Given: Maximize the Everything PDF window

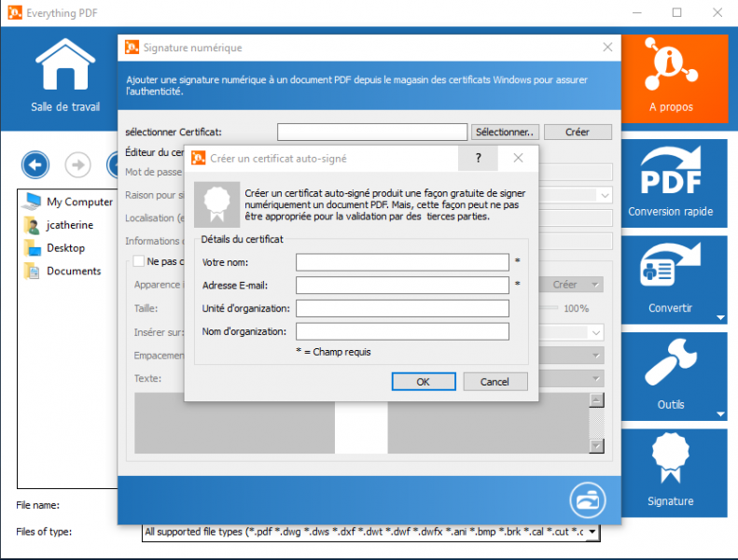Looking at the screenshot, I should [676, 12].
